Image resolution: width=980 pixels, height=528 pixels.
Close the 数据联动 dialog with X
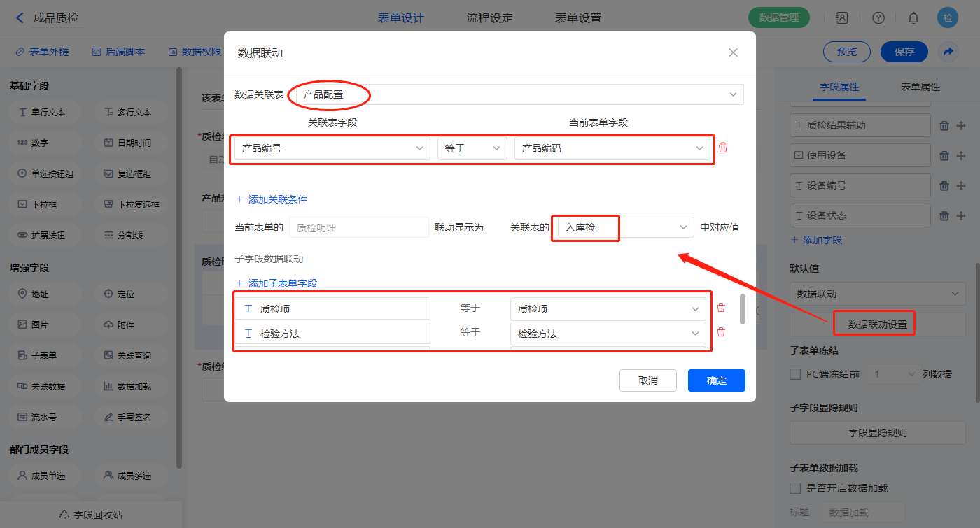[733, 52]
